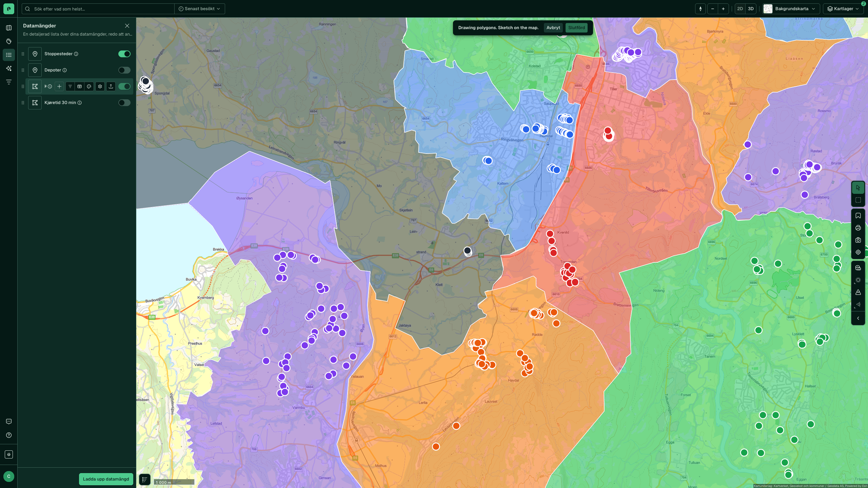
Task: Open the tags panel in the left sidebar
Action: [9, 41]
